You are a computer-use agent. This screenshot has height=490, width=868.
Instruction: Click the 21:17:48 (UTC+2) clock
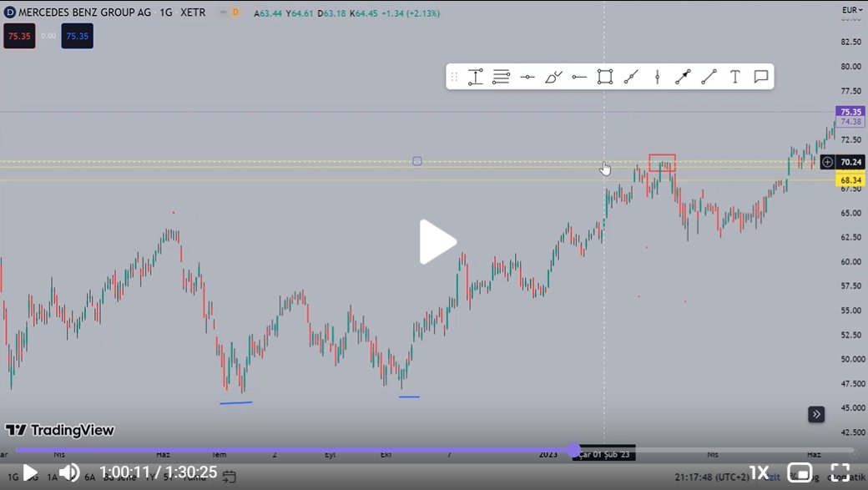[712, 477]
